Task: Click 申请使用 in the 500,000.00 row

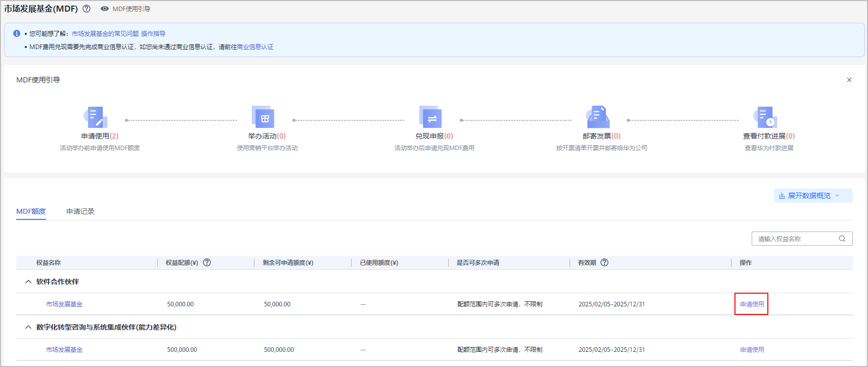Action: pos(752,350)
